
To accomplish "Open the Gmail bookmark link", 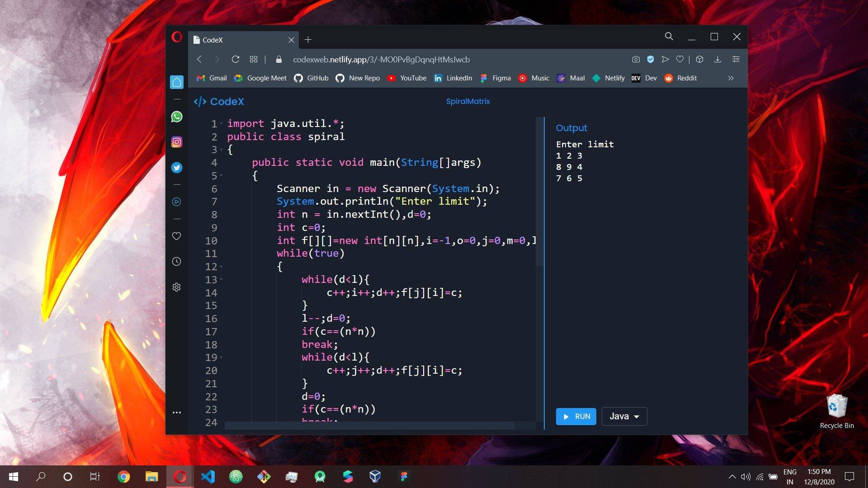I will pyautogui.click(x=212, y=78).
